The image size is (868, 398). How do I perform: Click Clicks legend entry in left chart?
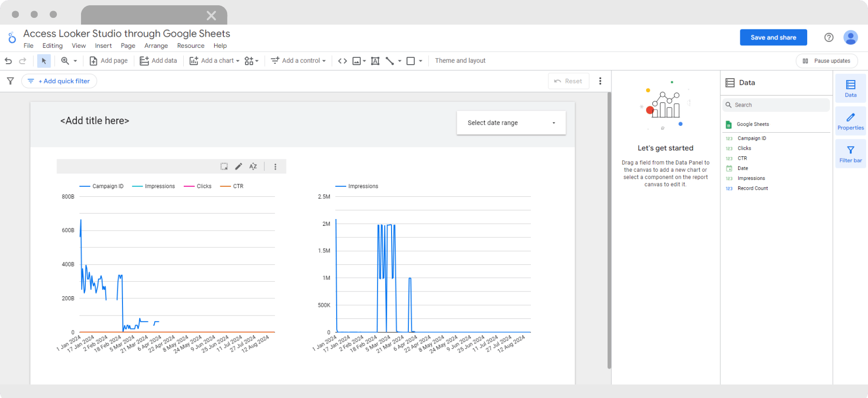(x=198, y=186)
